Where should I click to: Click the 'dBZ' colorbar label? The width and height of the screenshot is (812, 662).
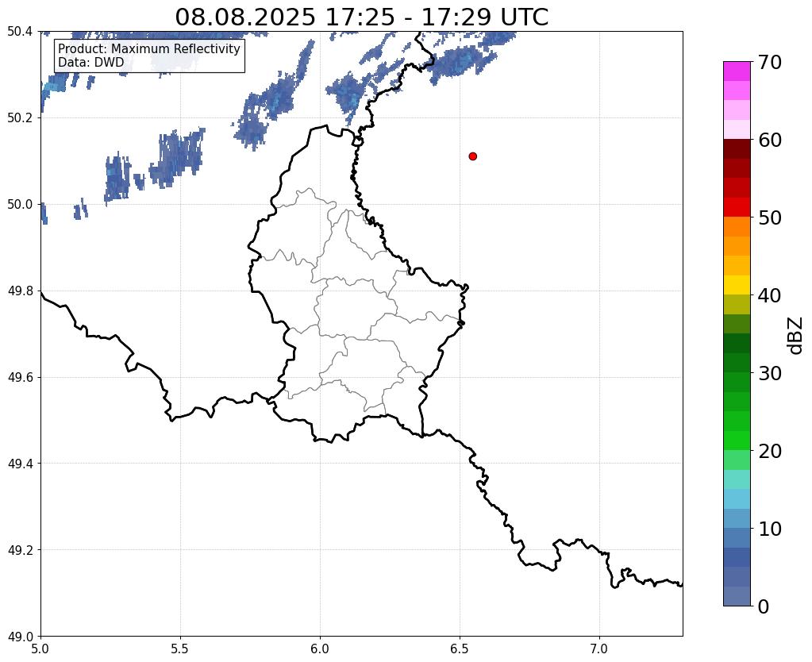tap(796, 336)
